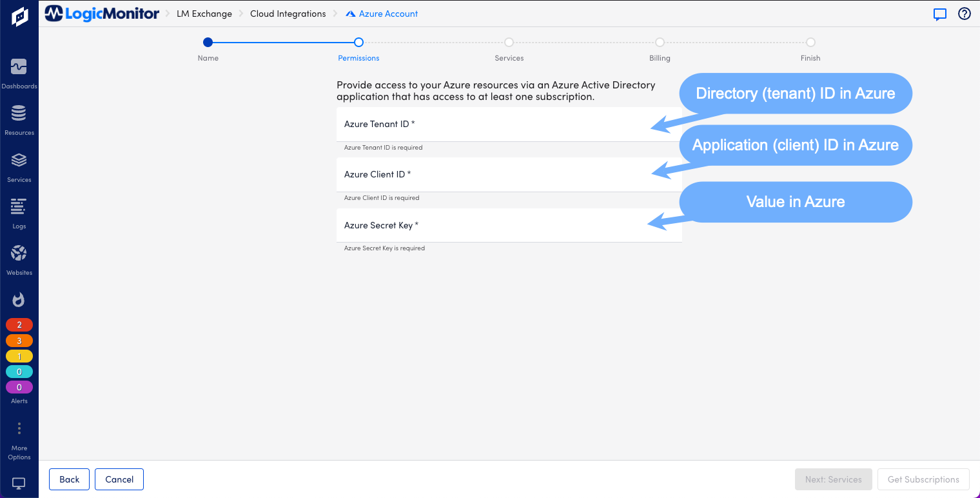Focus the Azure Client ID field

[x=509, y=175]
